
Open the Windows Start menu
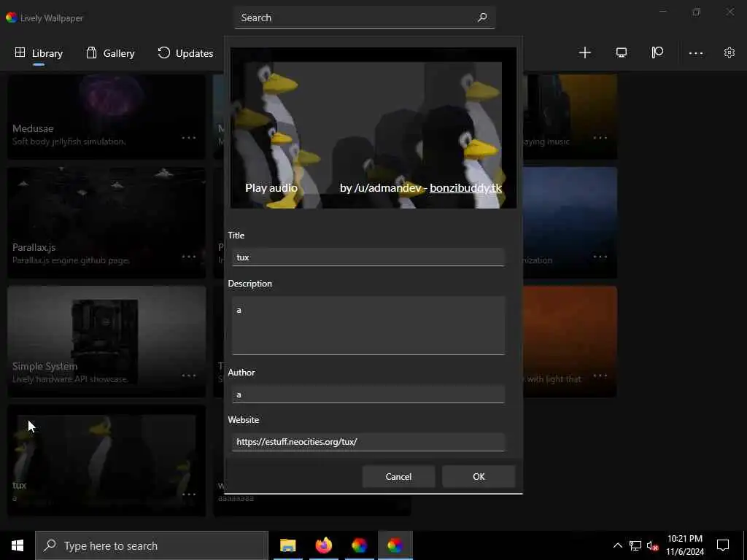click(18, 545)
